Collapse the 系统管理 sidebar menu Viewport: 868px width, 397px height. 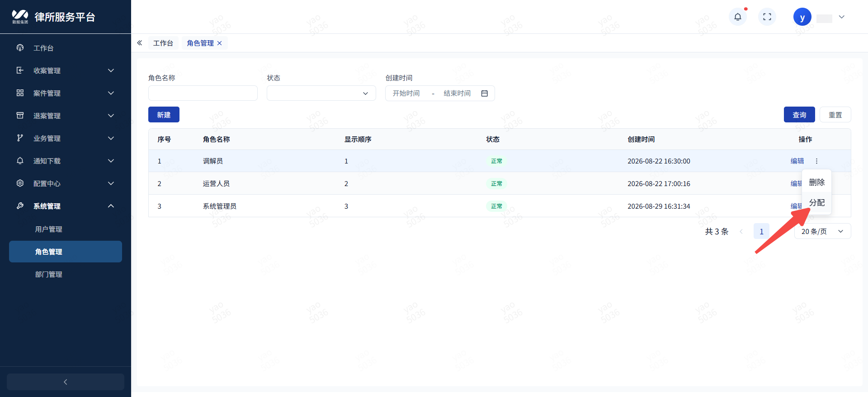(x=66, y=206)
